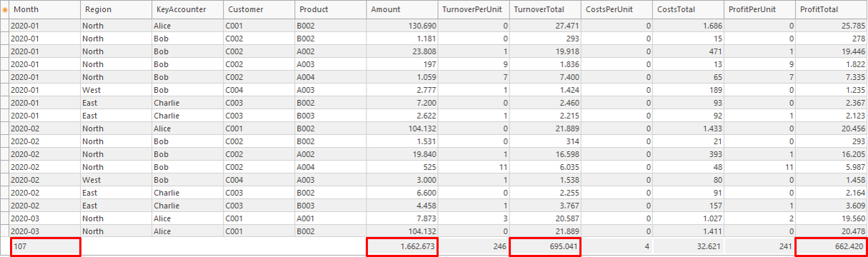Click the Amount cell 2.777
The image size is (868, 257).
(x=401, y=89)
